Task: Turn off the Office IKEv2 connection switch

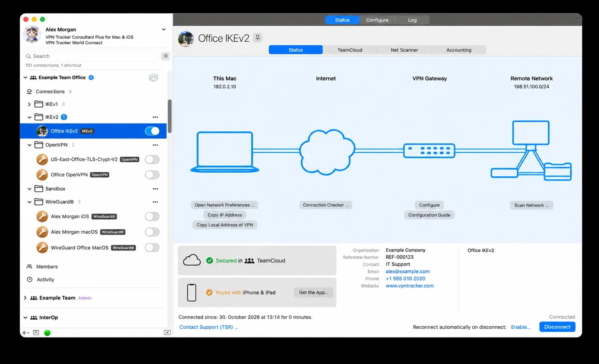Action: point(152,131)
